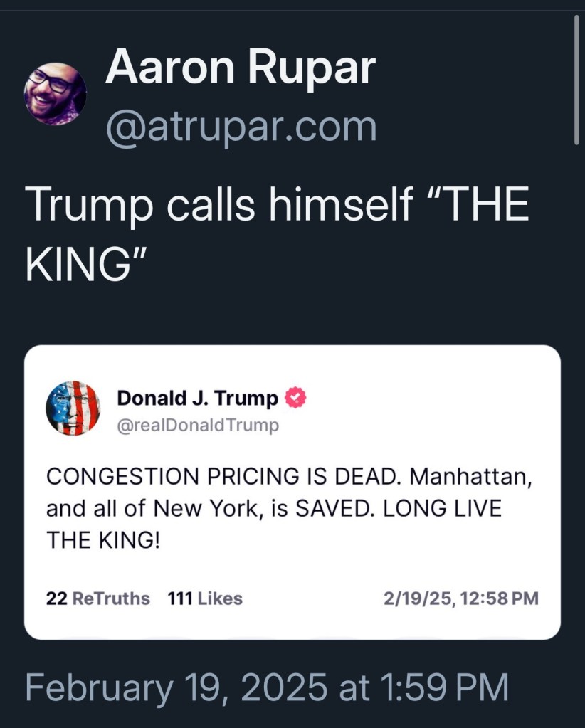Viewport: 585px width, 728px height.
Task: Click the vertical scrollbar thumb at right
Action: tap(576, 78)
